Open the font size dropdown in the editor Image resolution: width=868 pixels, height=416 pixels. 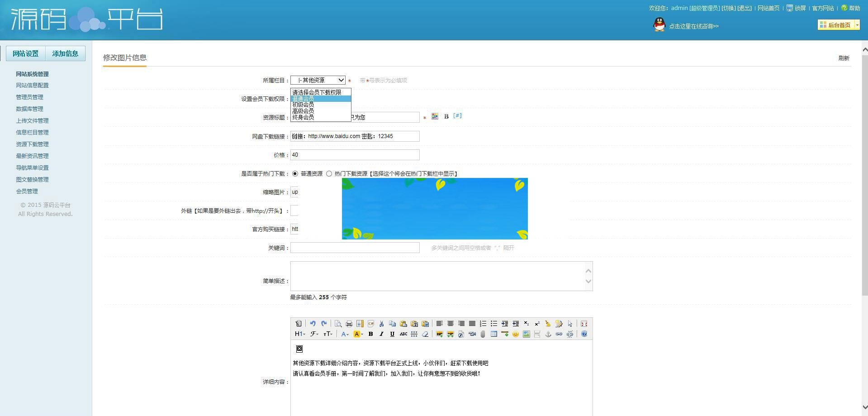328,334
